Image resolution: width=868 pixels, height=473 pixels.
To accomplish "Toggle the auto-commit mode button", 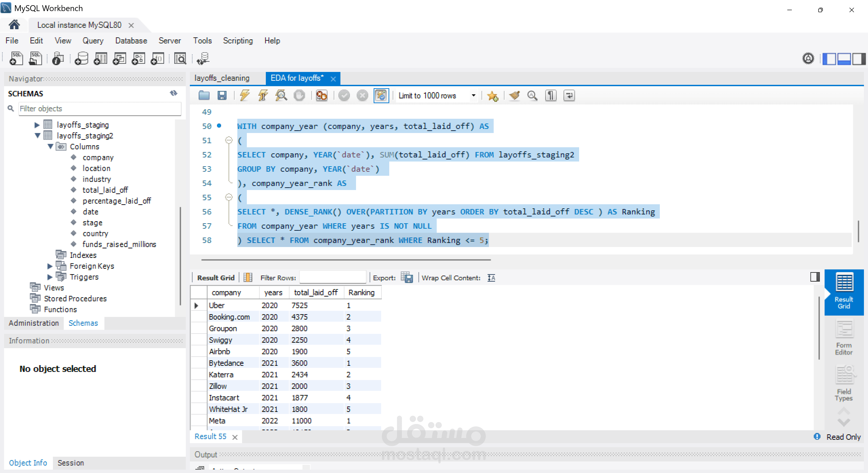I will click(x=381, y=96).
